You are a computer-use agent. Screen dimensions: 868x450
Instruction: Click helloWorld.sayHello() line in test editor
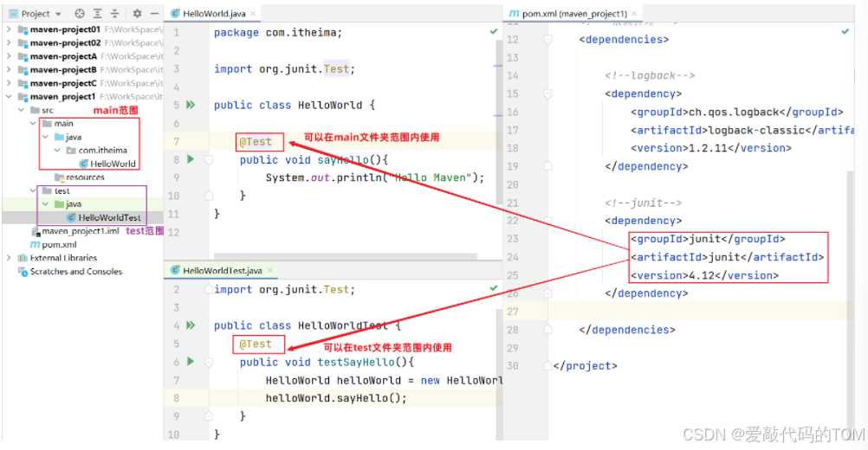[336, 398]
